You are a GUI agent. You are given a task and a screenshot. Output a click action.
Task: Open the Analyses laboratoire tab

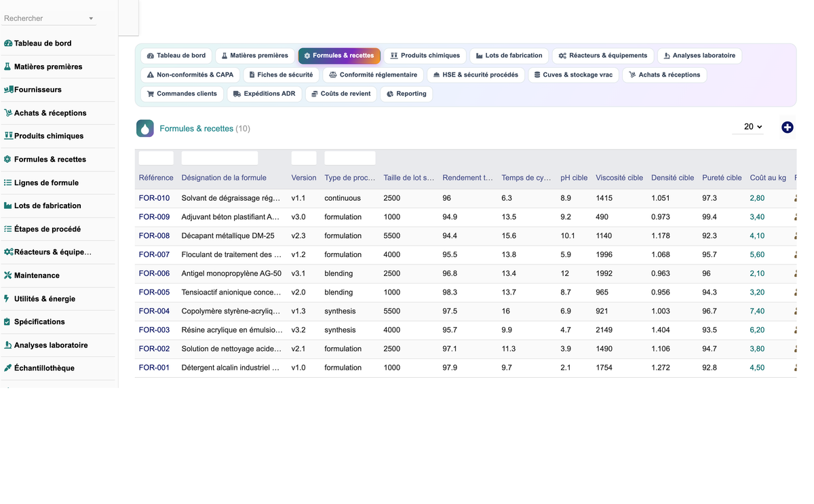[x=699, y=56]
